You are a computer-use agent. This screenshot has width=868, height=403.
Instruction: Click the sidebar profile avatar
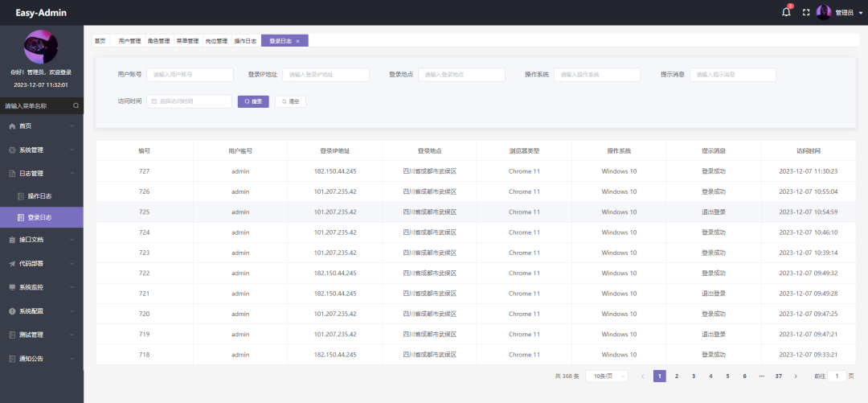[x=41, y=47]
